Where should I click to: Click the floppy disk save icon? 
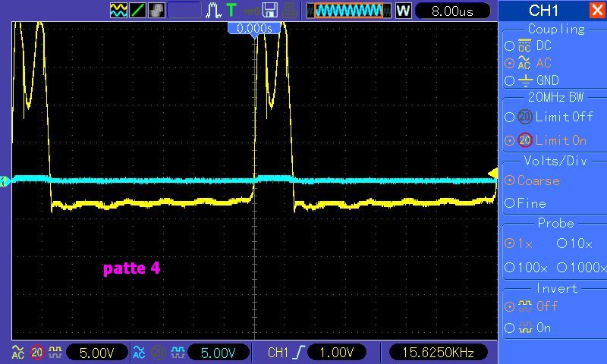[269, 11]
